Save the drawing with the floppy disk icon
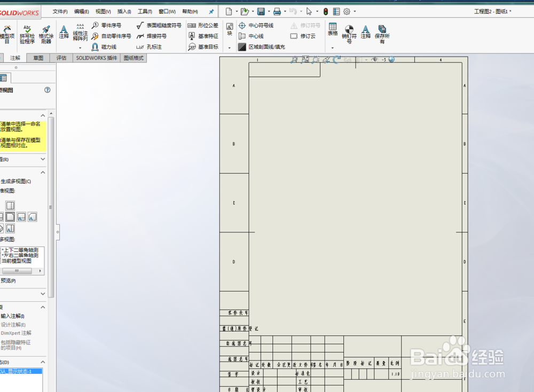 (261, 12)
